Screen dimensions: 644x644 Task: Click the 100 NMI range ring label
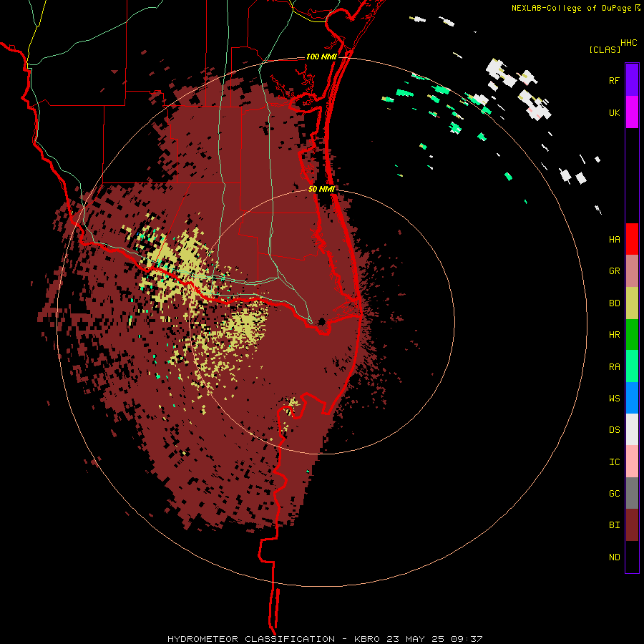pos(321,57)
